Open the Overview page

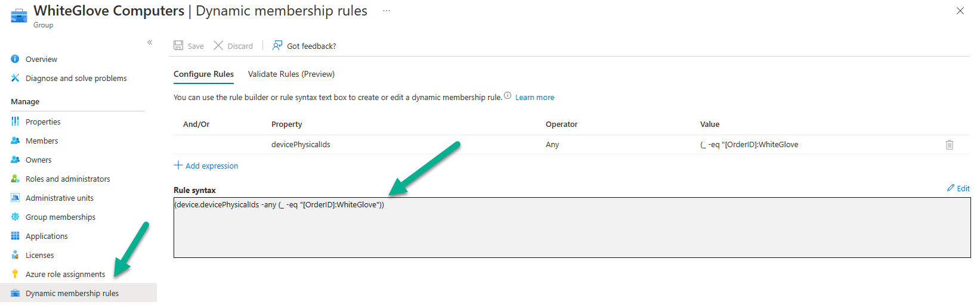point(41,59)
